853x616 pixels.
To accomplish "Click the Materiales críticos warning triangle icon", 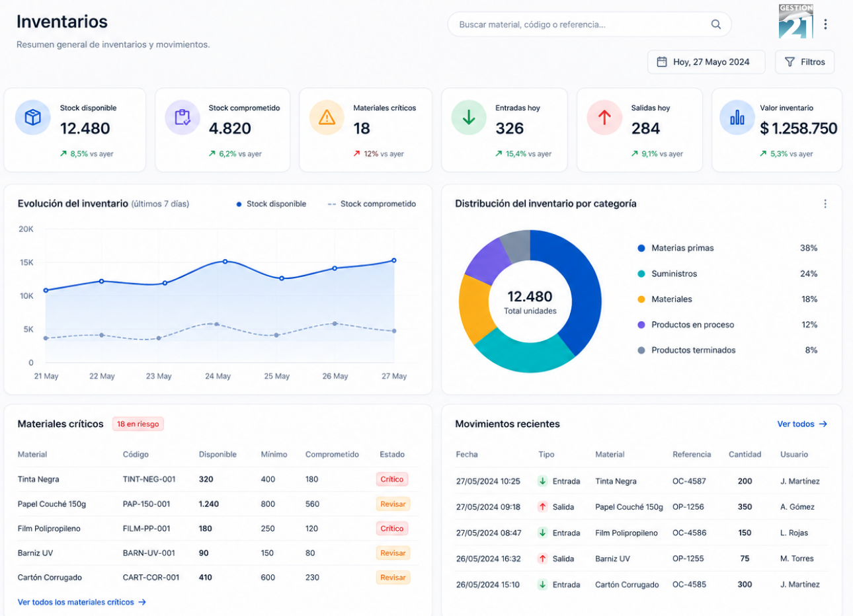I will (x=327, y=118).
